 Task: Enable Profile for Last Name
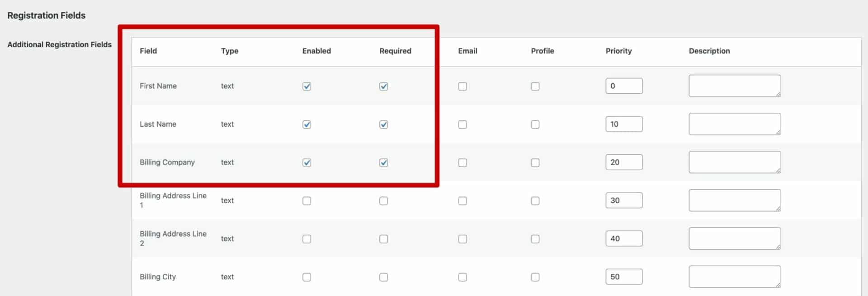coord(535,124)
